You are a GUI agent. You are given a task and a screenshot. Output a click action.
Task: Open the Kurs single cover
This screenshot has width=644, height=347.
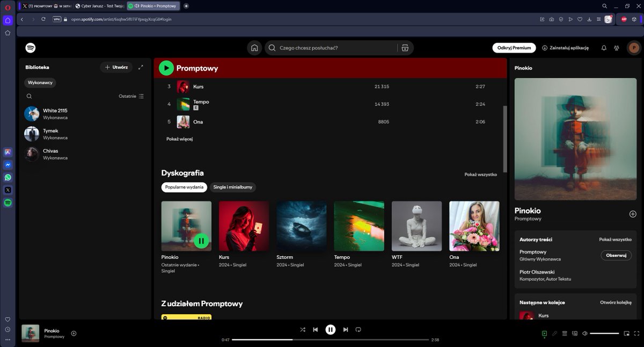(244, 226)
